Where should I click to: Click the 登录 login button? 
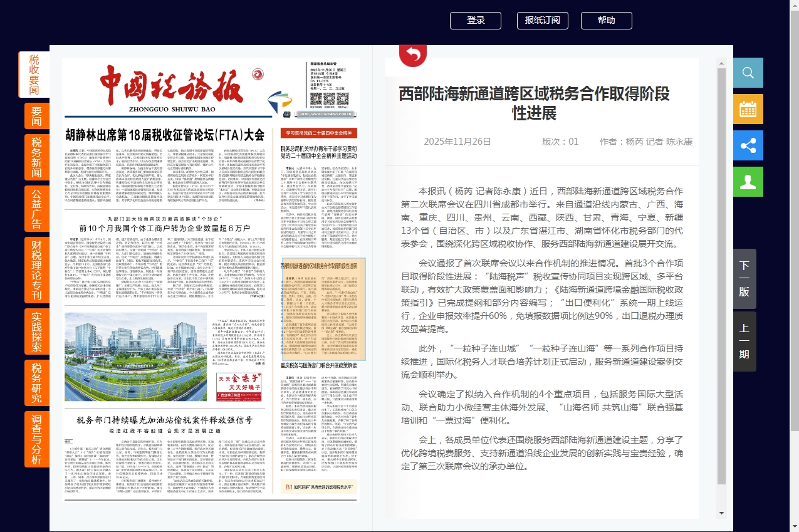[475, 20]
